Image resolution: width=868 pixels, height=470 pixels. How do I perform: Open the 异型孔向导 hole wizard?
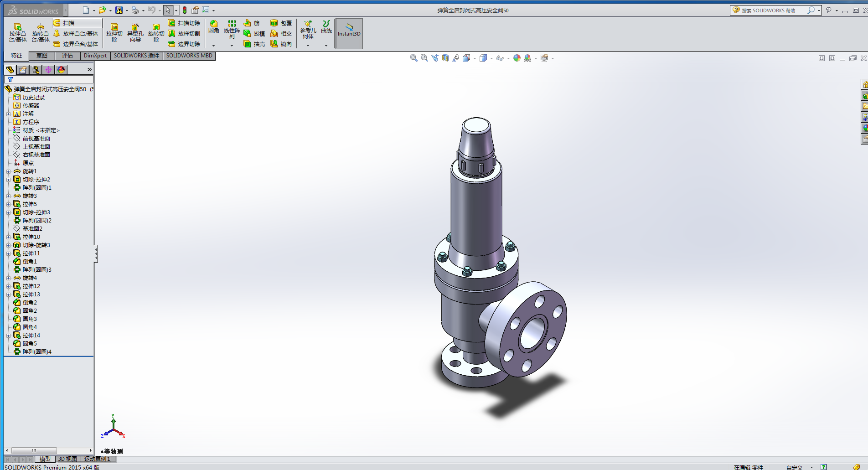coord(135,33)
